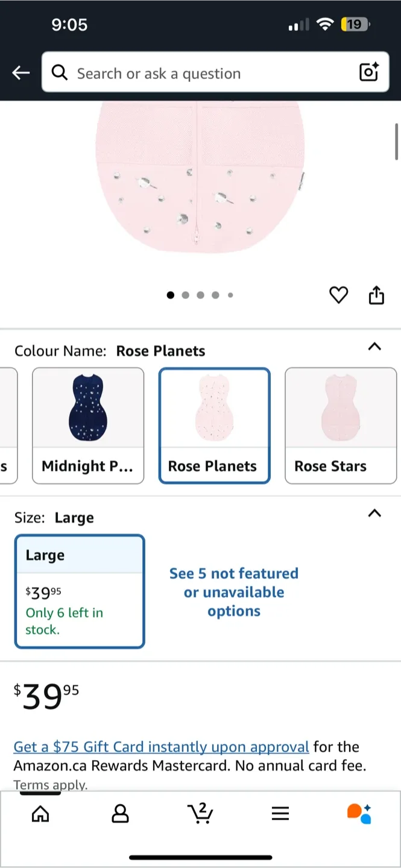
Task: Launch Rufus AI assistant icon
Action: [359, 813]
